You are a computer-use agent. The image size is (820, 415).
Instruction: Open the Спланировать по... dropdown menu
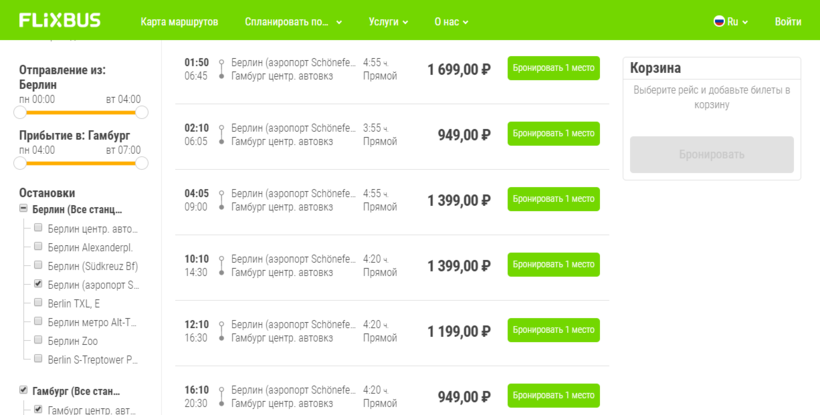[293, 22]
